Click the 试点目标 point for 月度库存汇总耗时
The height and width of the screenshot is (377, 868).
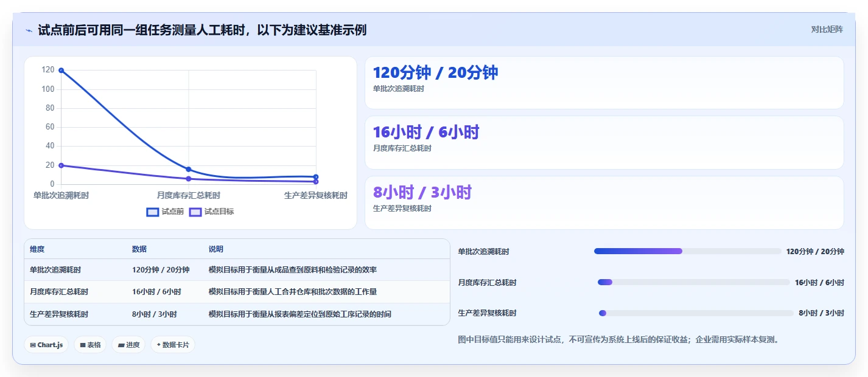(189, 179)
